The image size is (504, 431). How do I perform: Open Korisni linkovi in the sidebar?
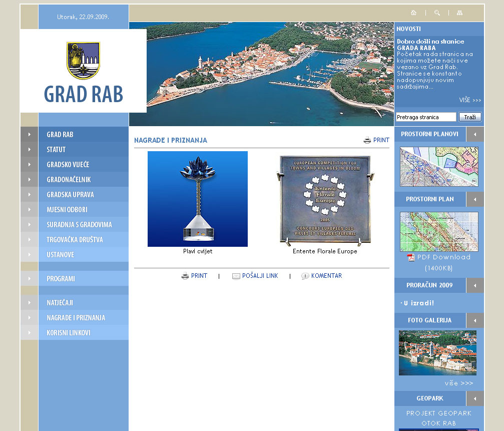(69, 333)
